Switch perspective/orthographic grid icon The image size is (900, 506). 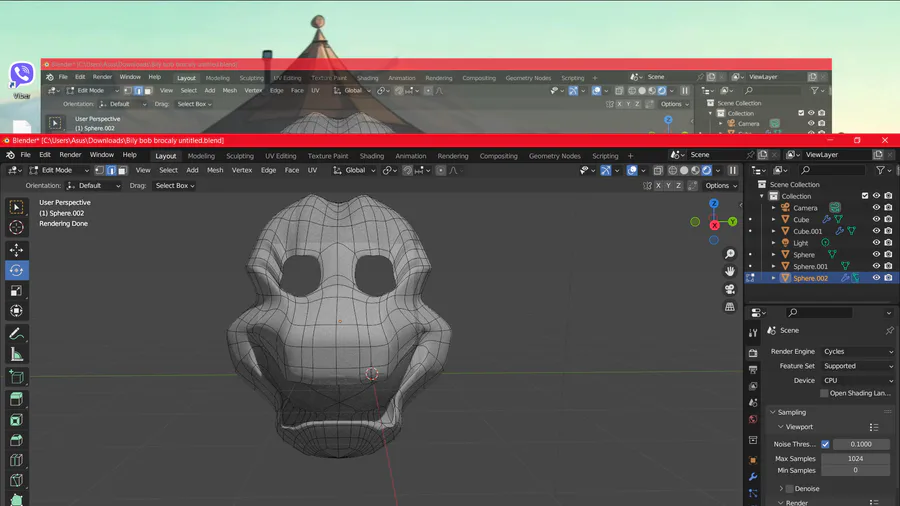(730, 307)
